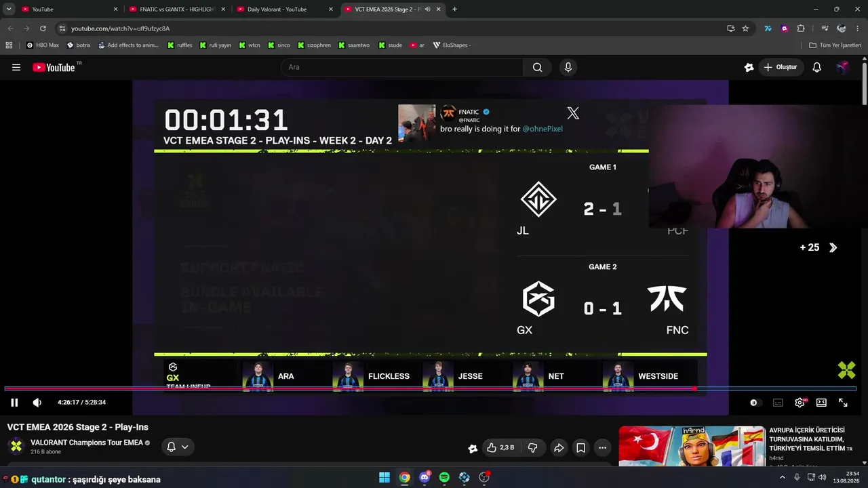The height and width of the screenshot is (488, 868).
Task: Open the YouTube guide hamburger menu
Action: pos(16,67)
